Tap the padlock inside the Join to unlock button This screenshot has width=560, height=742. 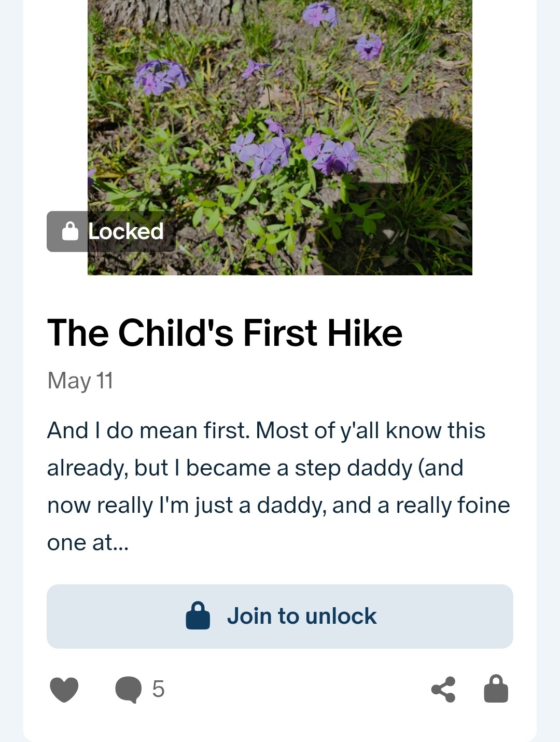tap(198, 615)
